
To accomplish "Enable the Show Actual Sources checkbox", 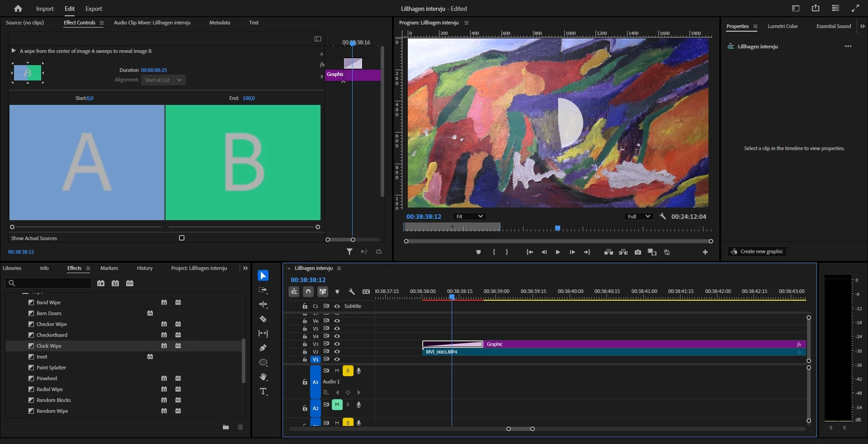I will 182,238.
